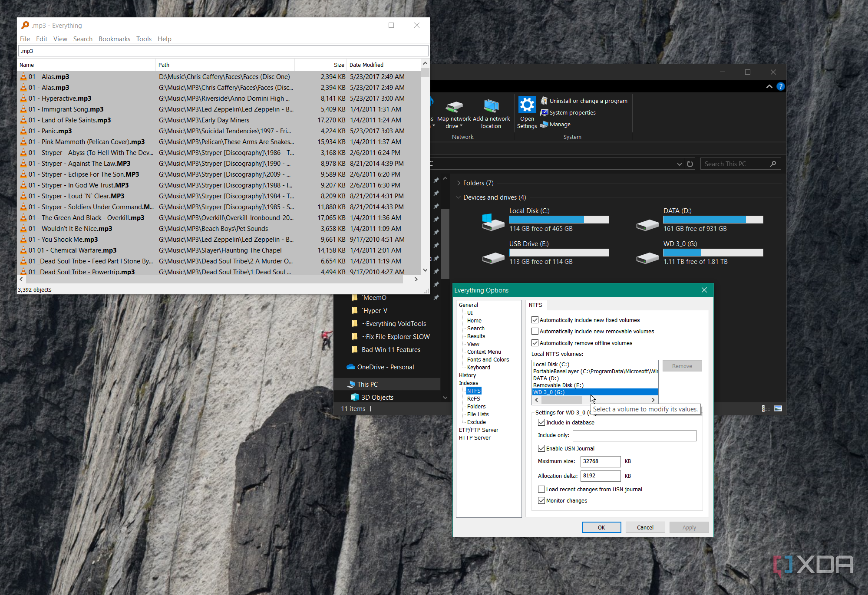The height and width of the screenshot is (595, 868).
Task: Uncheck Enable USN Journal
Action: point(541,449)
